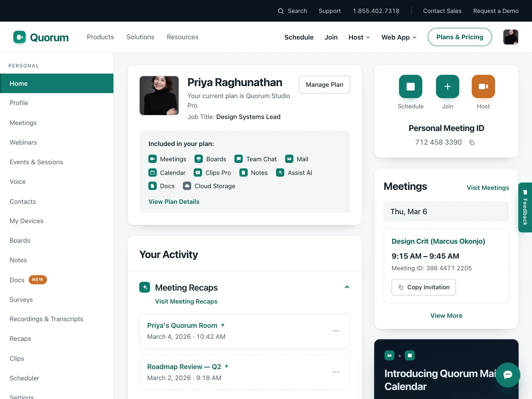Open the Roadmap Review — Q2 recap
Image resolution: width=532 pixels, height=399 pixels.
(x=184, y=367)
